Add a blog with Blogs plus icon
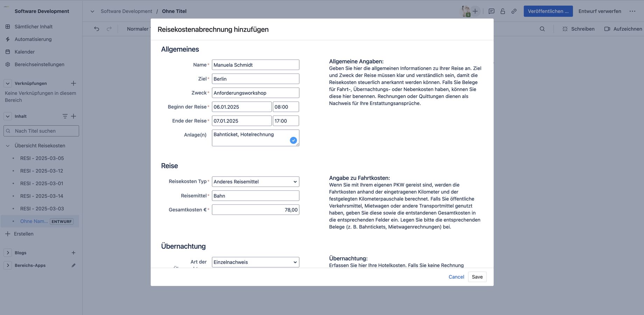The image size is (644, 315). 73,253
